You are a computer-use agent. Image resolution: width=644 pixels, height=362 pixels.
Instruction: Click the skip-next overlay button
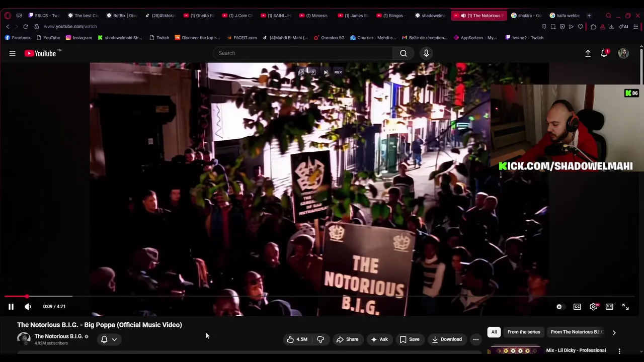click(326, 72)
